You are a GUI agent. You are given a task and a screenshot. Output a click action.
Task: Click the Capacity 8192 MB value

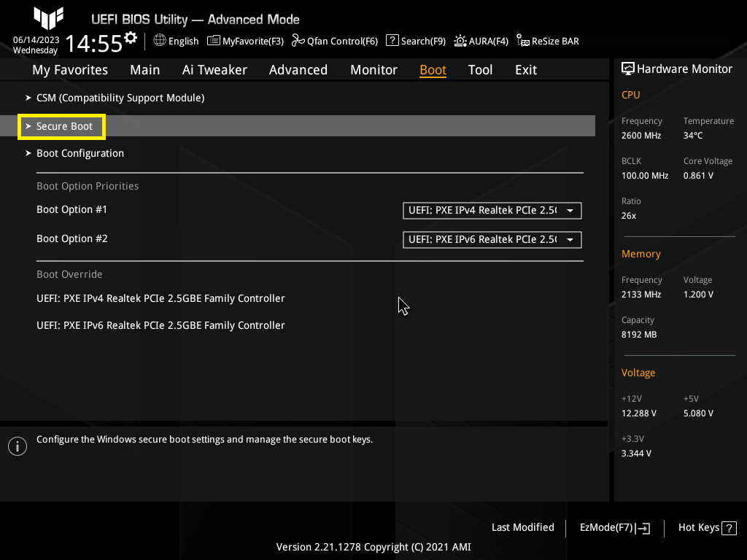point(639,335)
